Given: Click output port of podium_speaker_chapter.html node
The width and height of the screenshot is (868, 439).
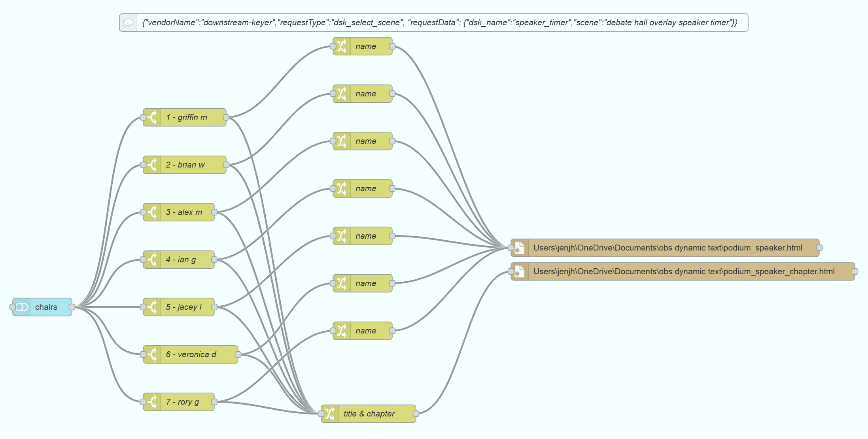Looking at the screenshot, I should click(x=855, y=271).
